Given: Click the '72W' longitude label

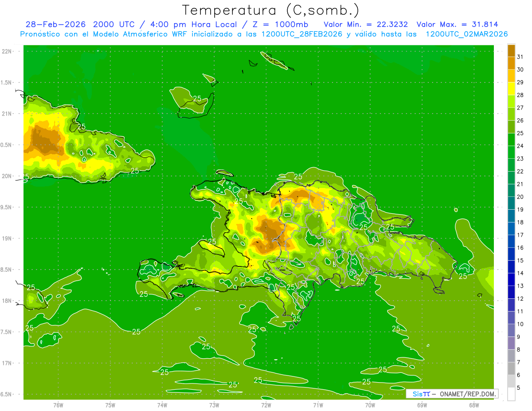Looking at the screenshot, I should coord(266,405).
